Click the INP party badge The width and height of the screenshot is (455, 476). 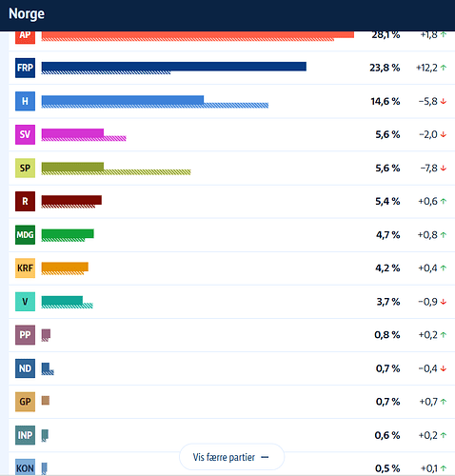coord(25,435)
